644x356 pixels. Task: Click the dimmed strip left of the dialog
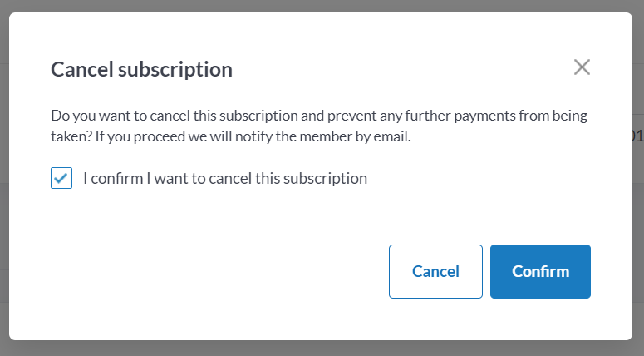(4, 178)
